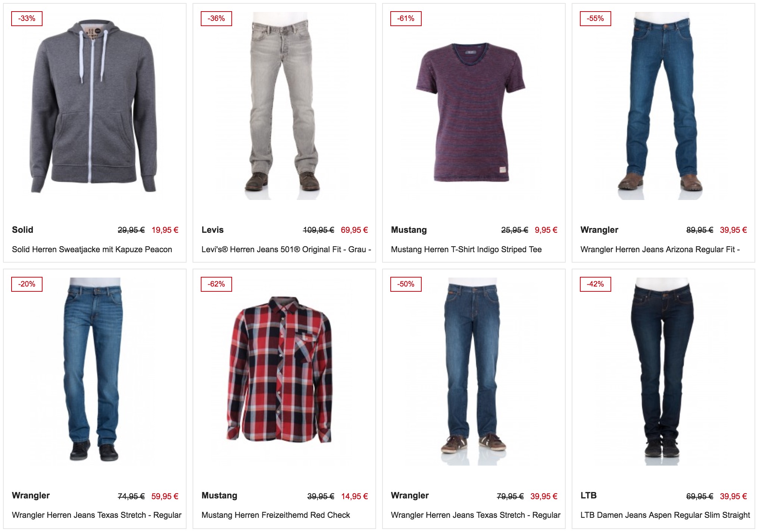Open the purple striped Mustang T-shirt image
759x532 pixels.
tap(470, 113)
